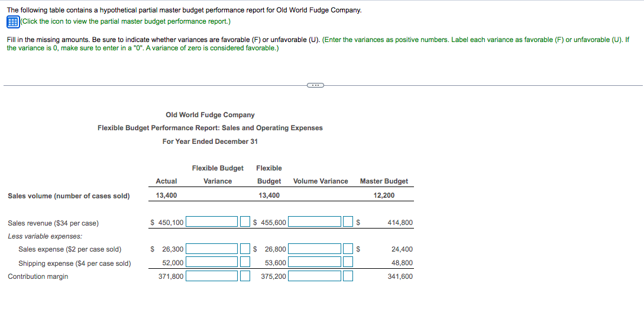Screen dimensions: 644x328
Task: Click the Volume Variance column header
Action: (321, 181)
